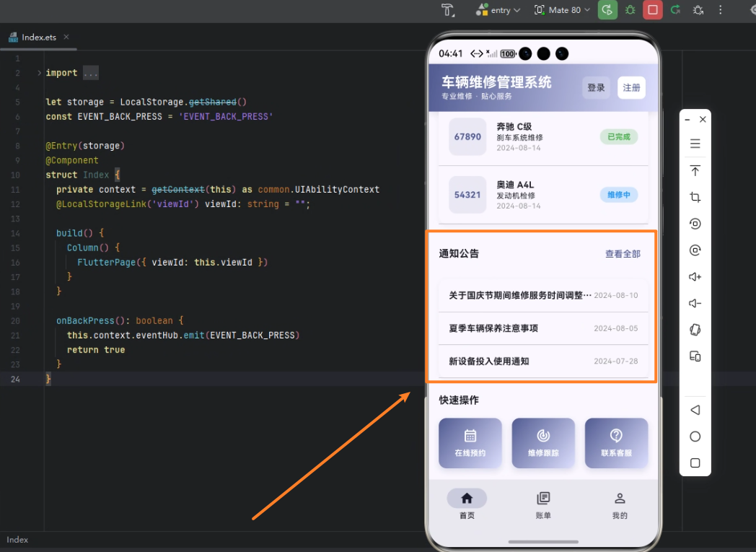This screenshot has height=552, width=756.
Task: Click the folded import ellipsis placeholder
Action: (x=91, y=73)
